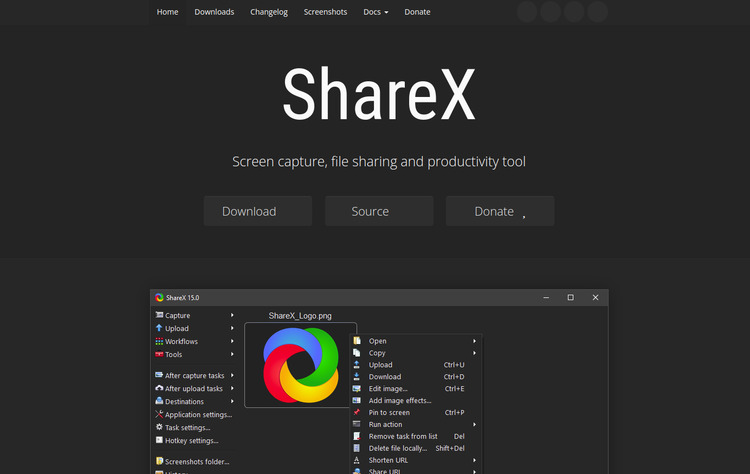Expand the Tools submenu arrow
Image resolution: width=750 pixels, height=474 pixels.
pos(232,354)
